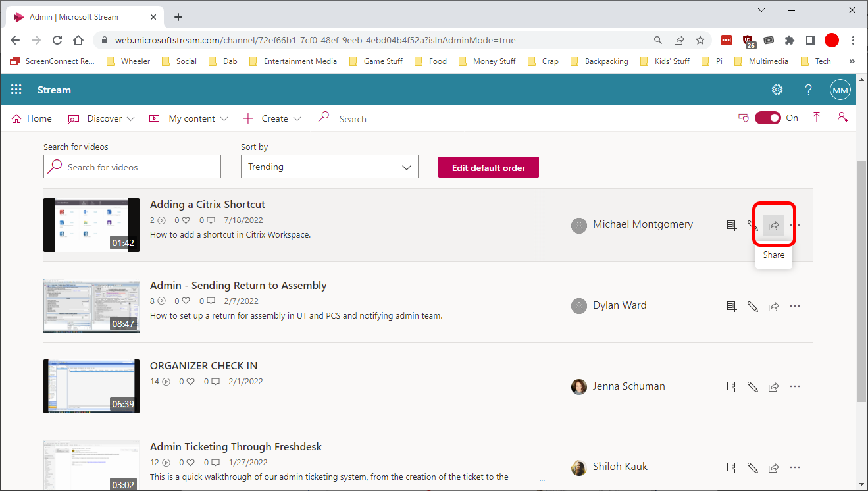This screenshot has width=868, height=491.
Task: Edit the ORGANIZER CHECK IN video
Action: pyautogui.click(x=753, y=387)
